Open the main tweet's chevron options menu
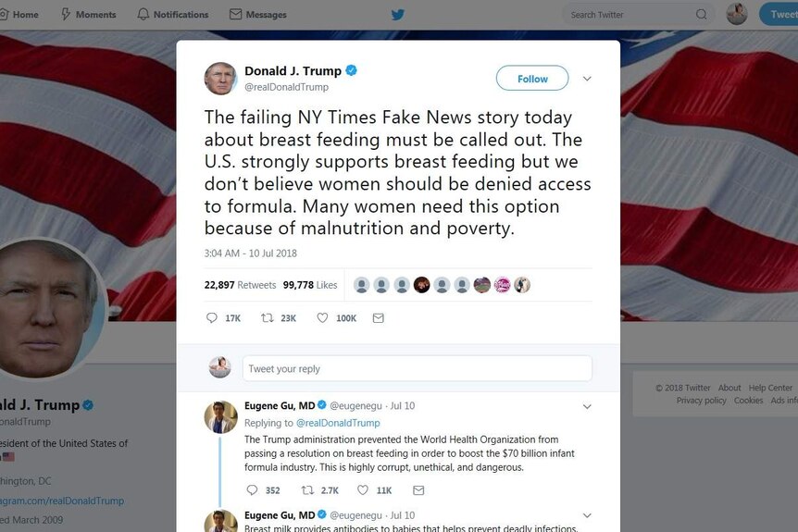This screenshot has width=798, height=532. pos(587,79)
